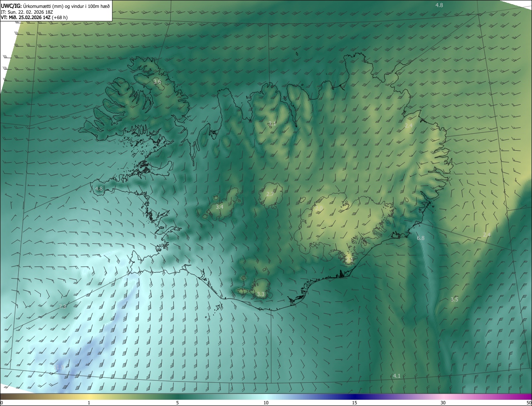Click the initial time line 'IT: Sun. 22. 02. 2026 18Z'
532x406 pixels.
27,12
